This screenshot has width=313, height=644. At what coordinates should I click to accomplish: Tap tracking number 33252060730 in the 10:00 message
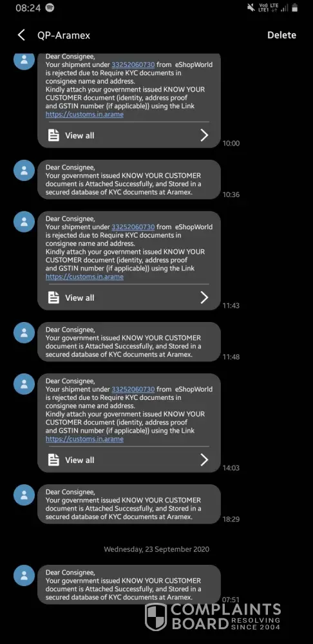133,64
